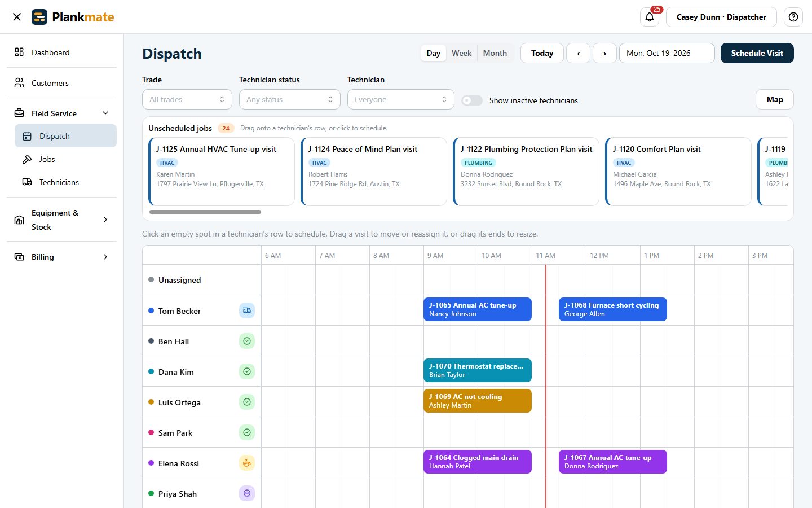This screenshot has height=508, width=812.
Task: Open the Technician status dropdown
Action: [x=290, y=99]
